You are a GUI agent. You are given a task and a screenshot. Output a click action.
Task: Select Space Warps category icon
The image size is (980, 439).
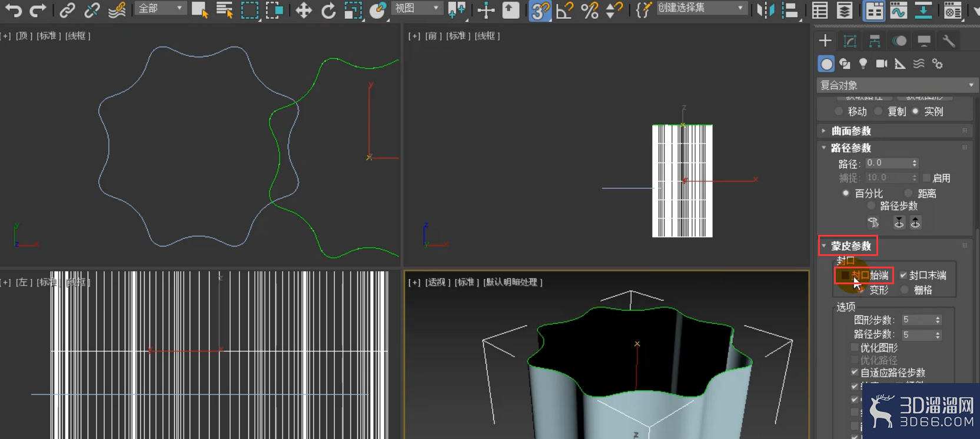(919, 64)
